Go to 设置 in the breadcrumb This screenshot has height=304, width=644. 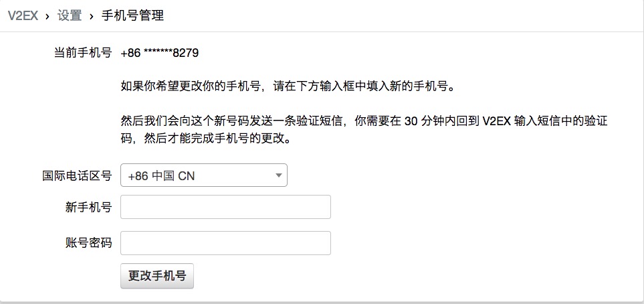[70, 15]
